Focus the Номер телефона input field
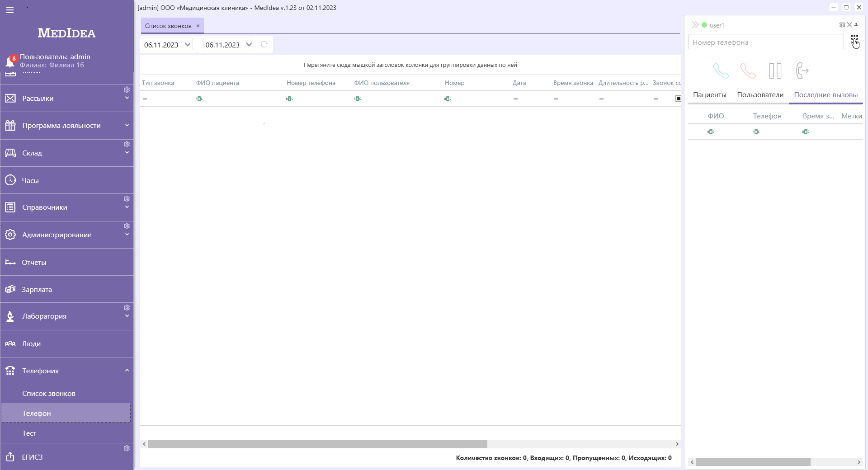The width and height of the screenshot is (868, 470). pos(766,42)
